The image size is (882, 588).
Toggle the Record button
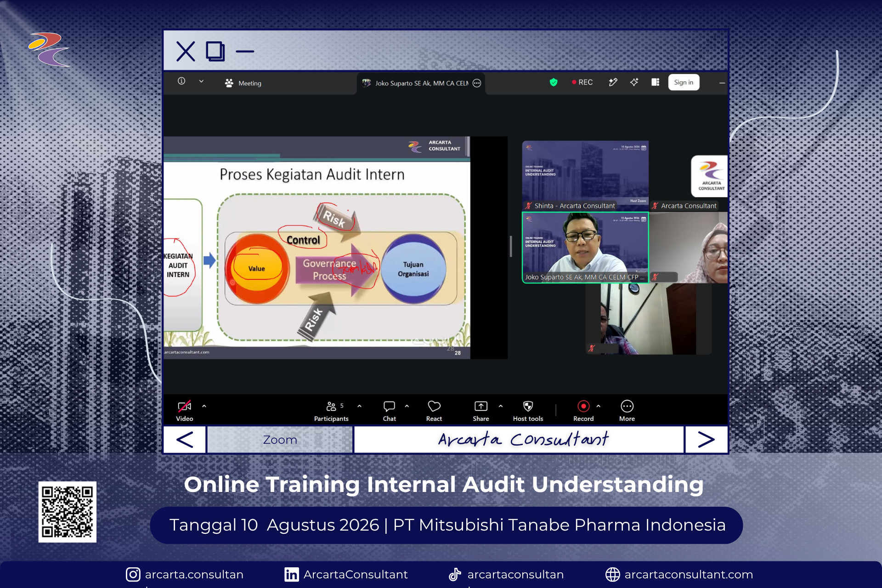pyautogui.click(x=583, y=411)
